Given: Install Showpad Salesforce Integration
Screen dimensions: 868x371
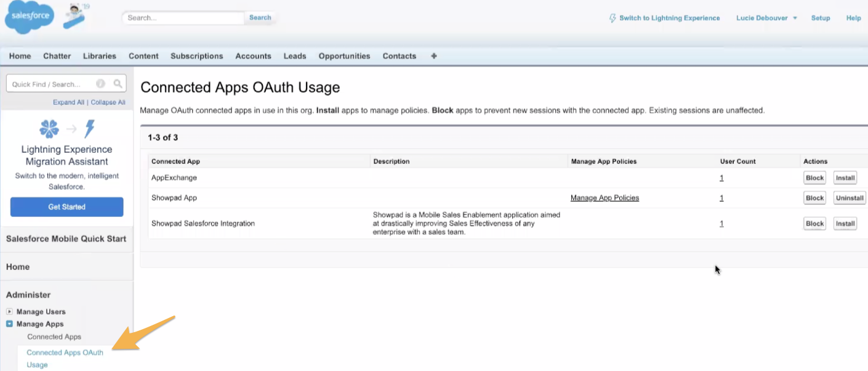Looking at the screenshot, I should point(845,224).
